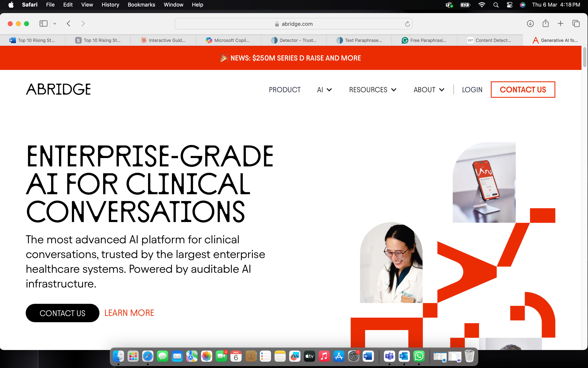This screenshot has height=368, width=588.
Task: Open Microsoft Word from the Dock
Action: click(368, 356)
